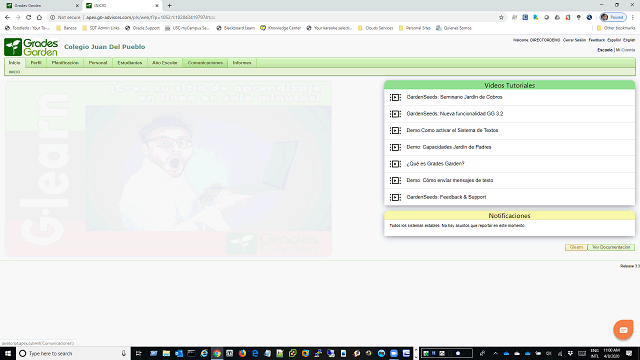Click the Ver Documentación button
Screen dimensions: 640x360
[611, 247]
